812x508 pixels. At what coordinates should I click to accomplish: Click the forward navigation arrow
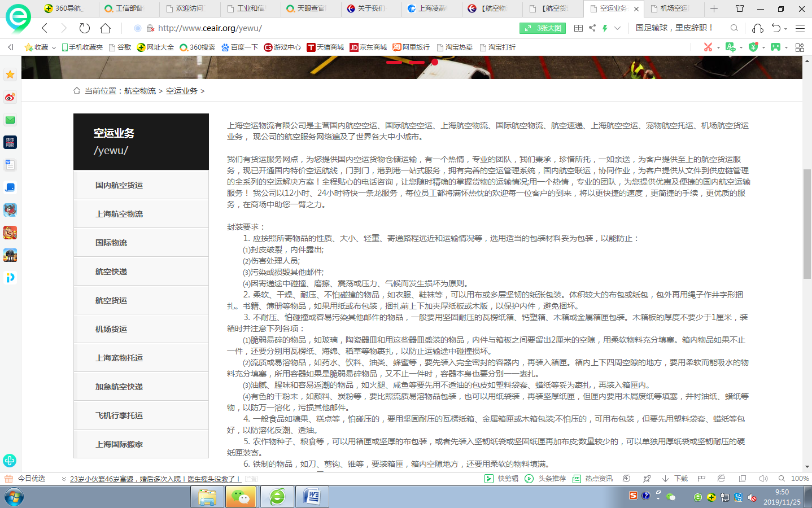pyautogui.click(x=64, y=28)
